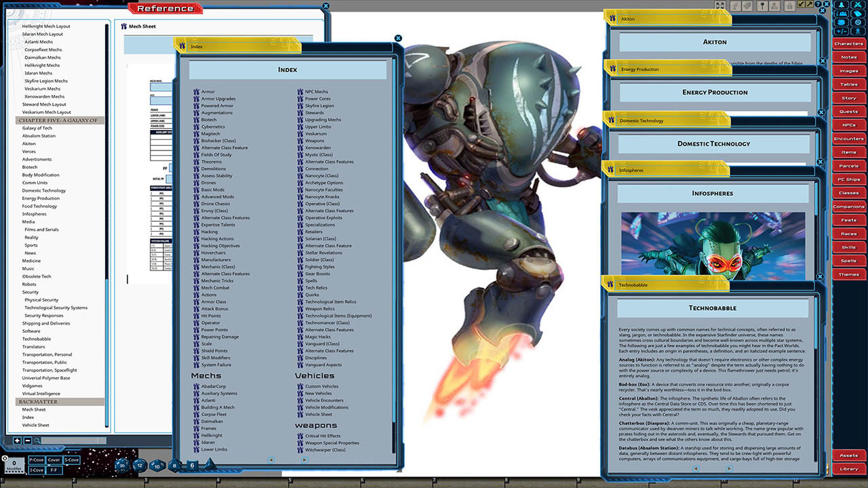This screenshot has height=488, width=868.
Task: Open the Building A Mech index link
Action: tap(218, 407)
